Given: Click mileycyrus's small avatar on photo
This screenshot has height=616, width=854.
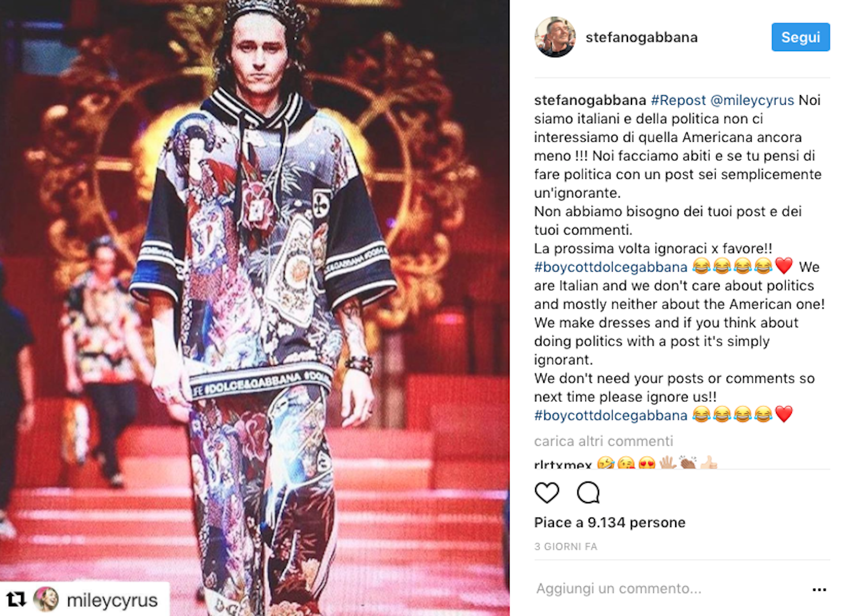Looking at the screenshot, I should [46, 599].
